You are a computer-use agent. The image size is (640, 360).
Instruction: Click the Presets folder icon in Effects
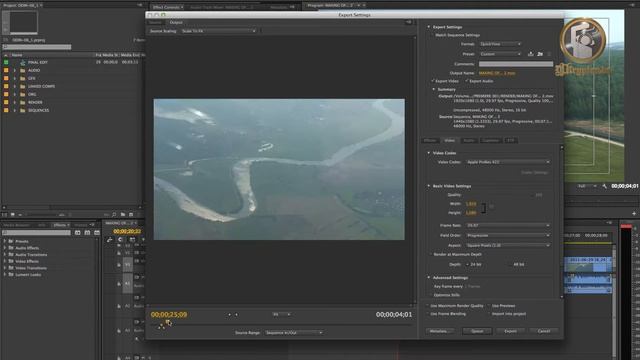11,241
